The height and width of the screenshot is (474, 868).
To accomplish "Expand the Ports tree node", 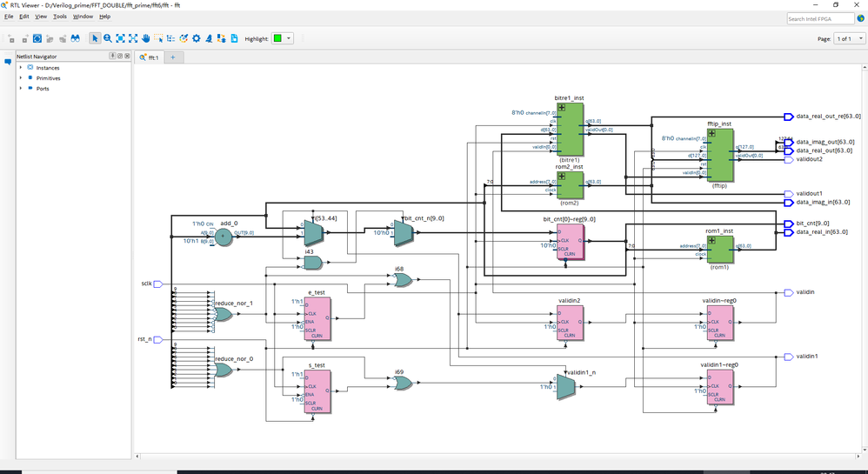I will [21, 88].
